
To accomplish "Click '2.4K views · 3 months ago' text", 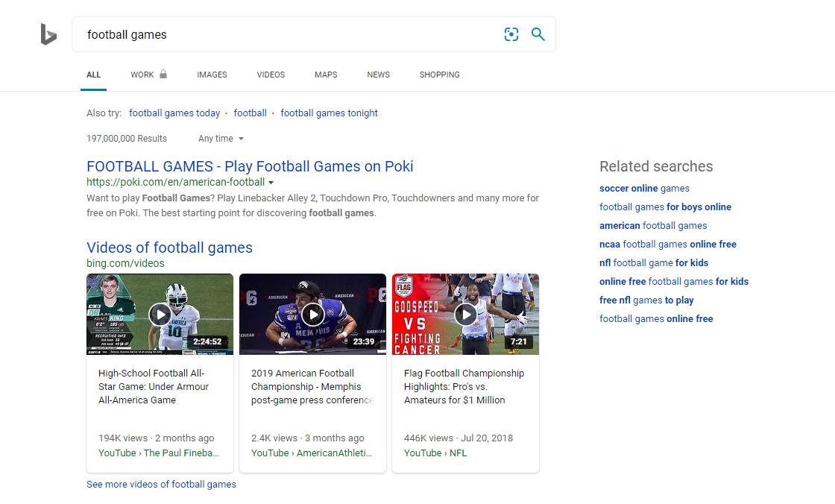I will click(x=308, y=438).
